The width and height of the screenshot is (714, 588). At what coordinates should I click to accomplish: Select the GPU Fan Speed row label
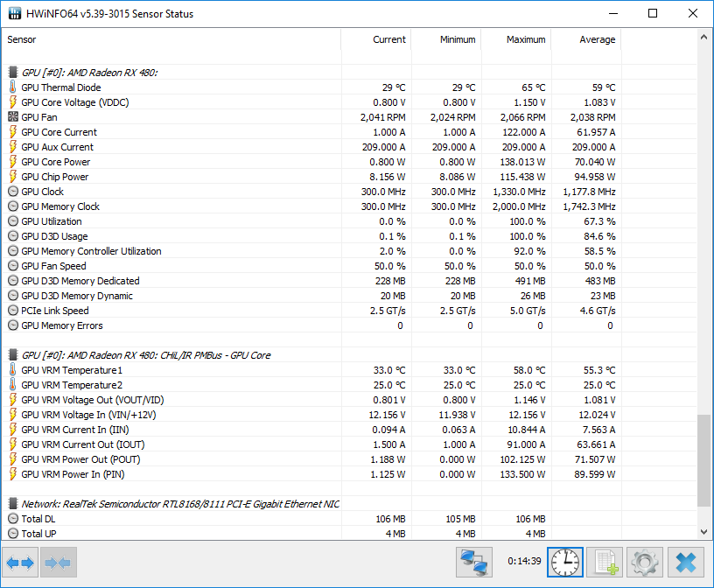pos(53,266)
